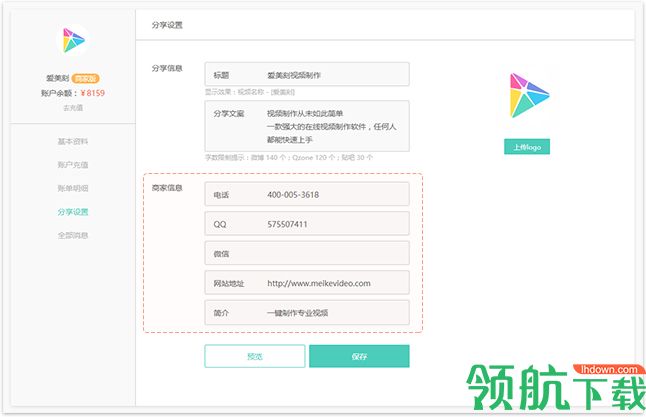Open 账户充值 in the sidebar menu
The width and height of the screenshot is (646, 417).
click(x=73, y=165)
